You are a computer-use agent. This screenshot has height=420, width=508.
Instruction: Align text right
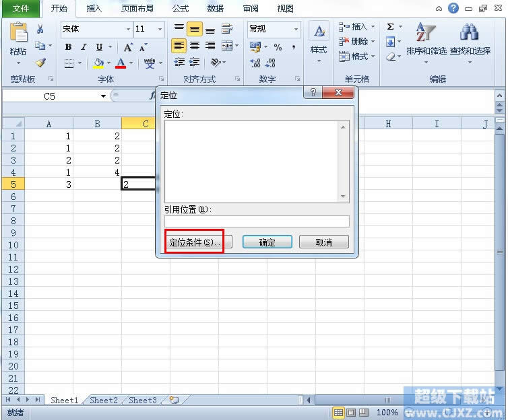coord(210,46)
